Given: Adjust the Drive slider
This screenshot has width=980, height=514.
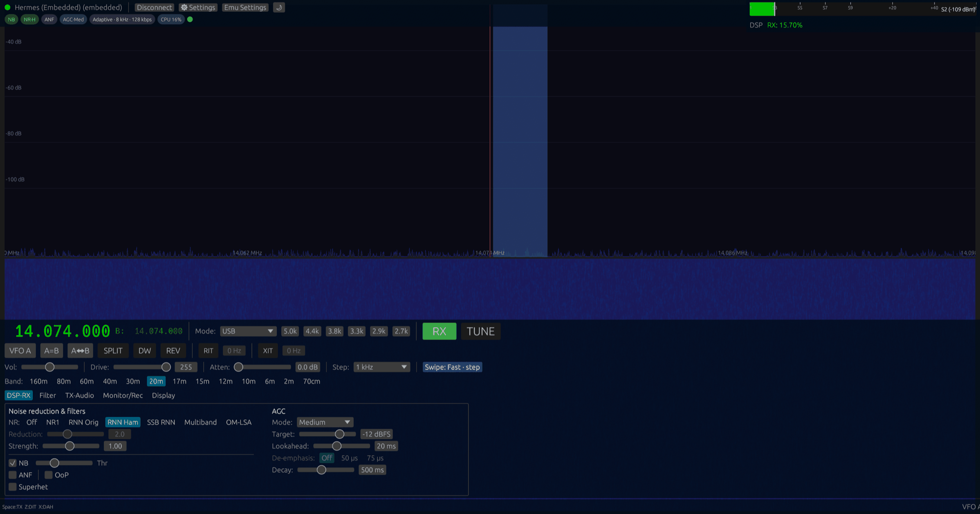Looking at the screenshot, I should pos(142,367).
